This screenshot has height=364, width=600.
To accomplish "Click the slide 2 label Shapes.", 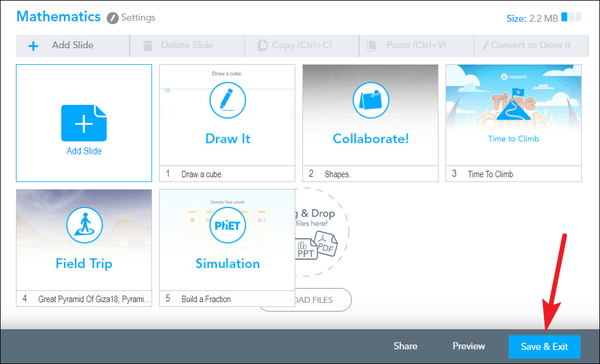I will [338, 174].
